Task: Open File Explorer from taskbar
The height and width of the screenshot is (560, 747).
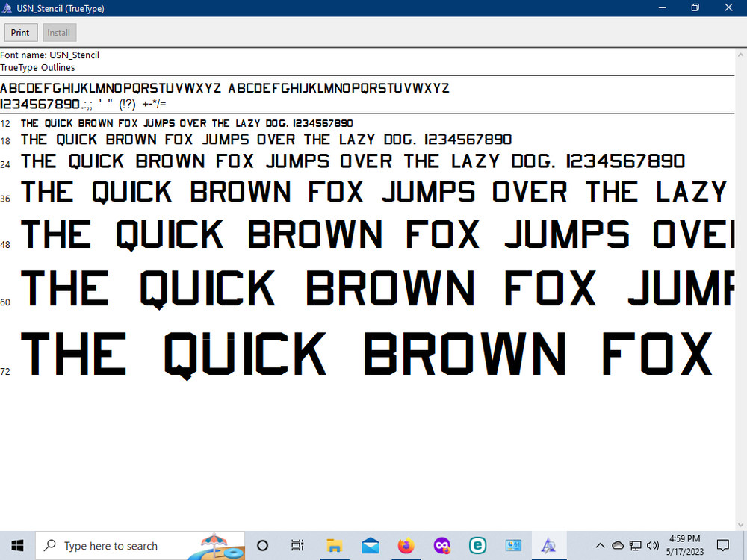Action: coord(335,546)
